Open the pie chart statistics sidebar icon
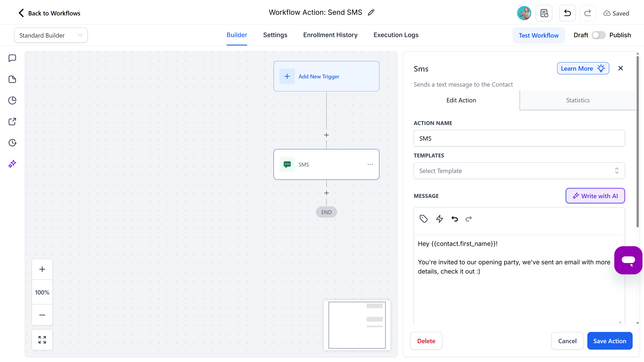Image resolution: width=644 pixels, height=362 pixels. [x=12, y=100]
